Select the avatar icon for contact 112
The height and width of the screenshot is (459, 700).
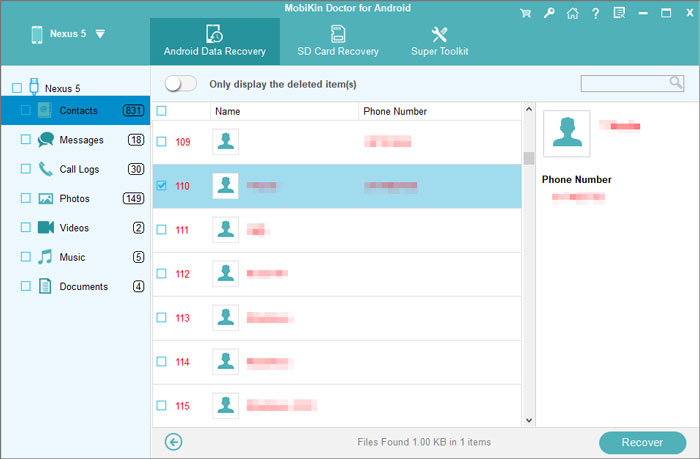tap(225, 273)
